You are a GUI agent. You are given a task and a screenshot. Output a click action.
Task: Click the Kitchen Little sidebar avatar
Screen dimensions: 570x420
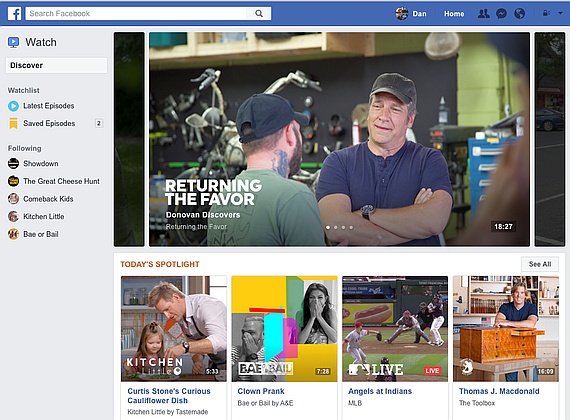13,216
